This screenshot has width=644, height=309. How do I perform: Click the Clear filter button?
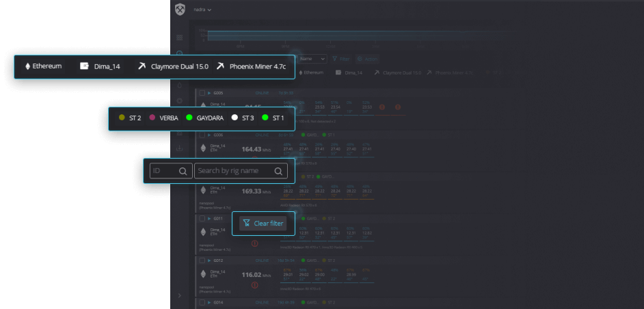tap(263, 224)
